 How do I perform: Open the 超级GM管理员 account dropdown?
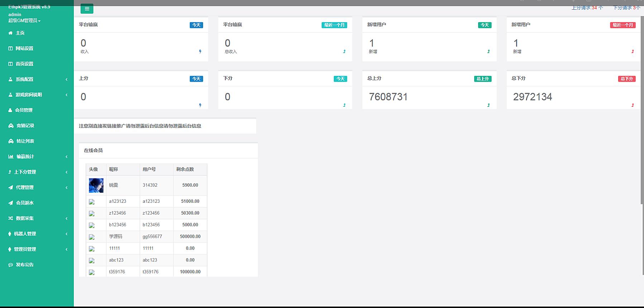(24, 20)
